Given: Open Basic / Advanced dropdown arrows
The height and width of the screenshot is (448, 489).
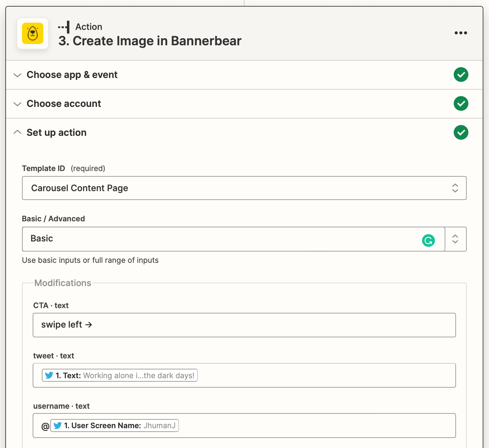Looking at the screenshot, I should click(455, 239).
